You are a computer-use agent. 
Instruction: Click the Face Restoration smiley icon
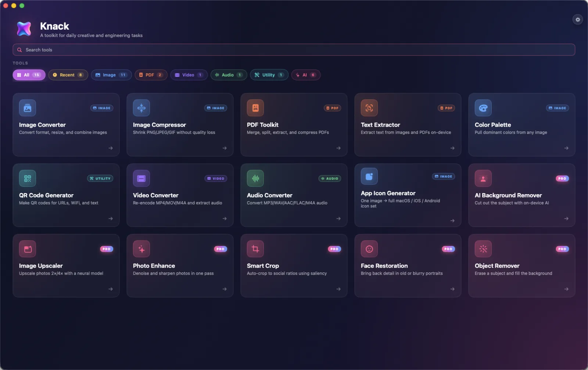click(x=369, y=249)
